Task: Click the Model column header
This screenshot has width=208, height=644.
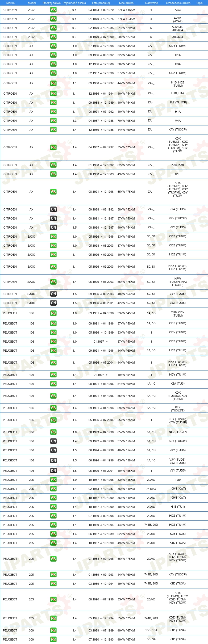Action: [x=32, y=3]
